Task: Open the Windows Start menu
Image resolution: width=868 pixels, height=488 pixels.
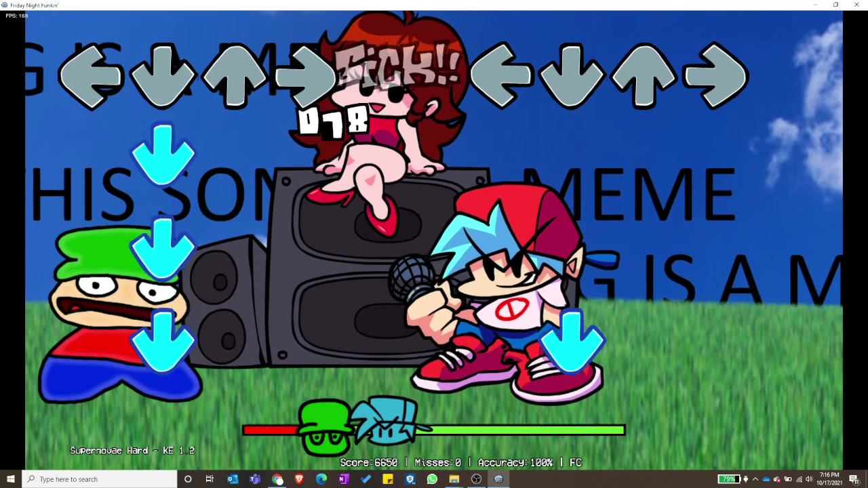Action: pos(11,479)
